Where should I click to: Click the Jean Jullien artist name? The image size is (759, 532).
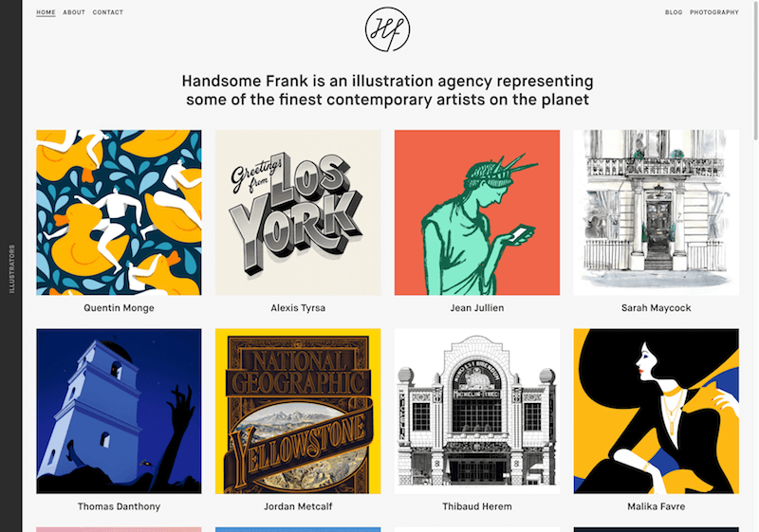coord(477,308)
